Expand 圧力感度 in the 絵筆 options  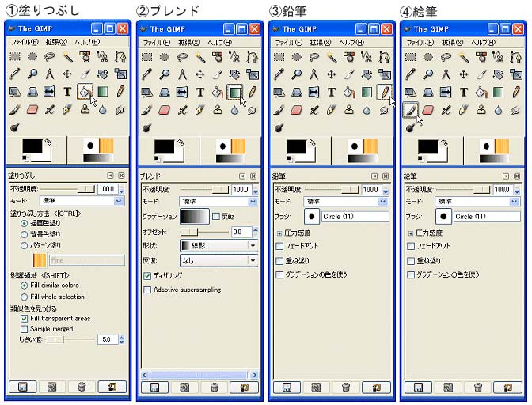click(411, 233)
